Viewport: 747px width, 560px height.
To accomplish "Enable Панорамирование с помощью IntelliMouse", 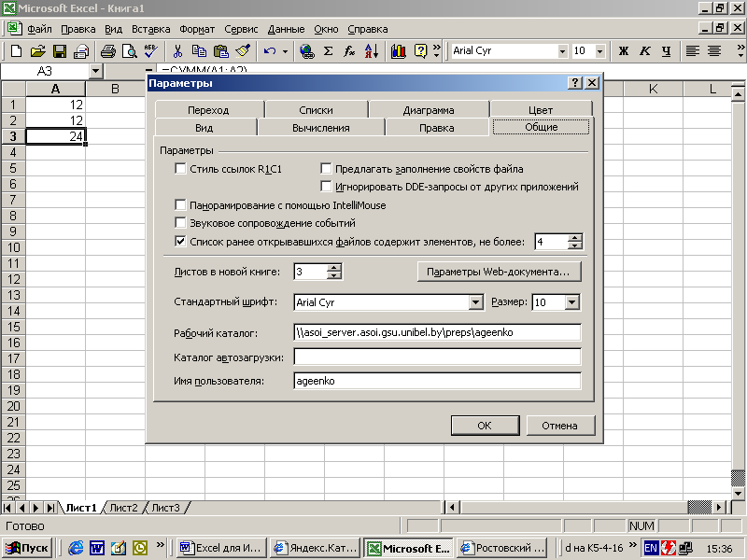I will pyautogui.click(x=180, y=205).
